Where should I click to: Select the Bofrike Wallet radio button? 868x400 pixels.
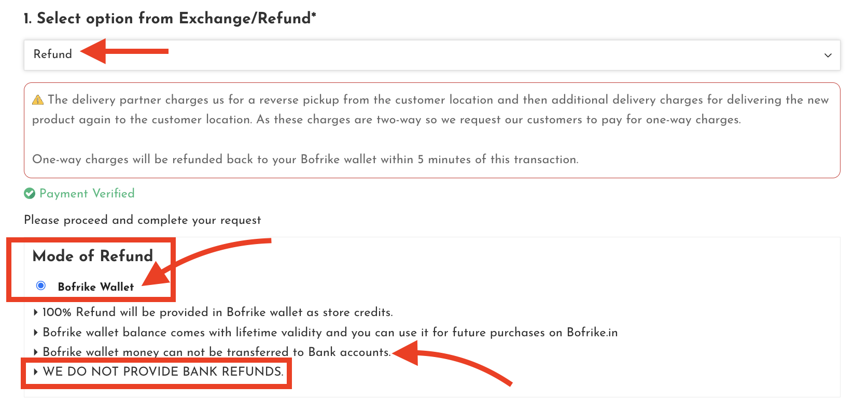(x=41, y=286)
